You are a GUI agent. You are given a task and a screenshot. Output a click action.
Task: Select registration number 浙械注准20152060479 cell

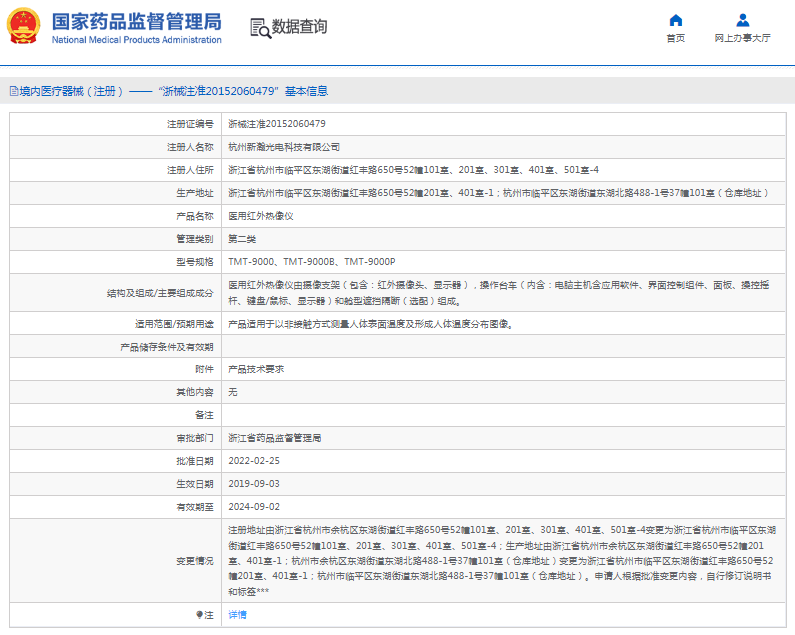click(x=276, y=124)
